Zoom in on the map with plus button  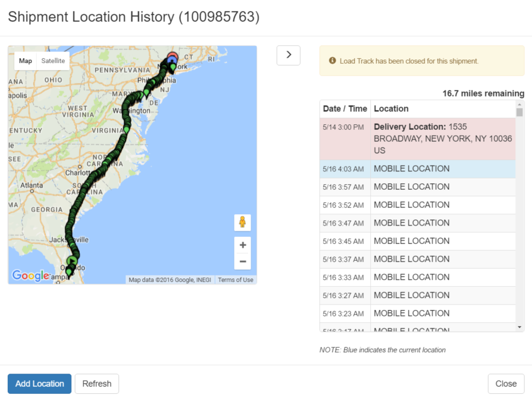point(243,245)
